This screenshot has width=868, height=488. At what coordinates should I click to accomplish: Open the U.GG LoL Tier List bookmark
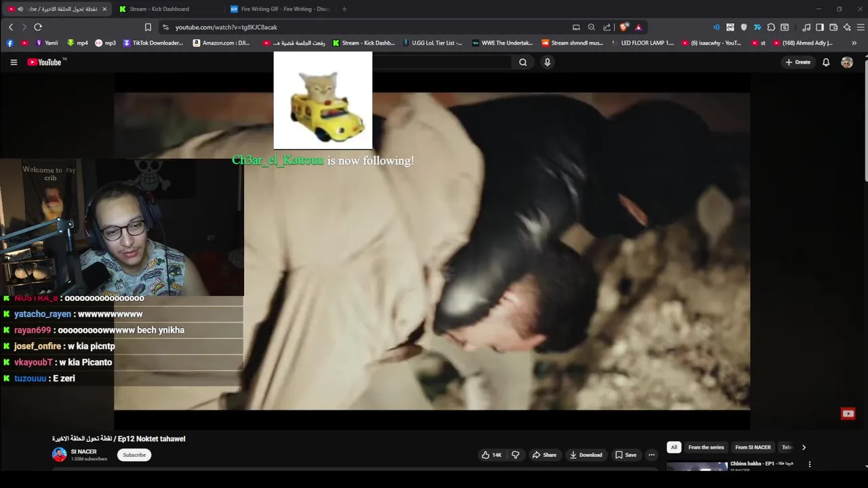coord(432,43)
